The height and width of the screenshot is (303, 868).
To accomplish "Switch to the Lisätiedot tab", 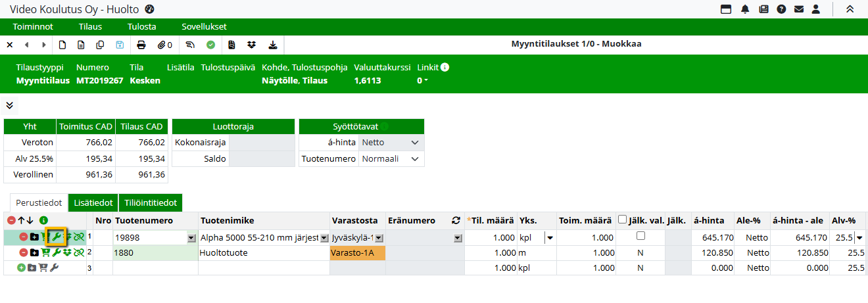I will click(x=93, y=203).
